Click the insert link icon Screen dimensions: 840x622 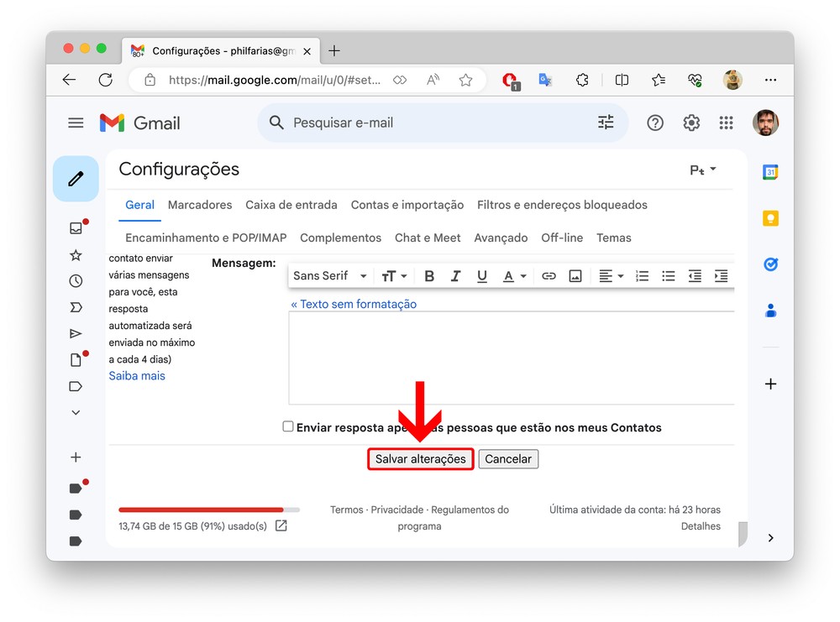[549, 276]
